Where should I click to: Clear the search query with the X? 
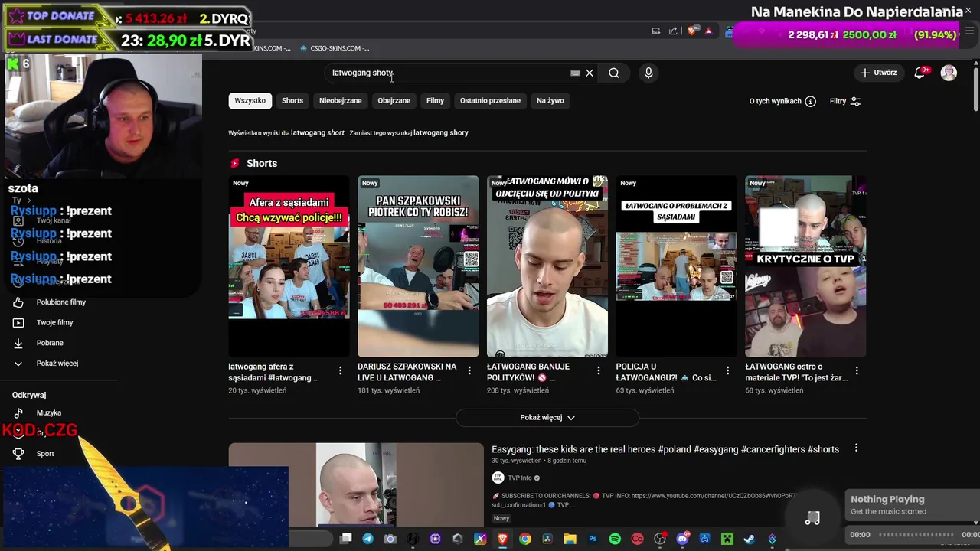point(590,73)
